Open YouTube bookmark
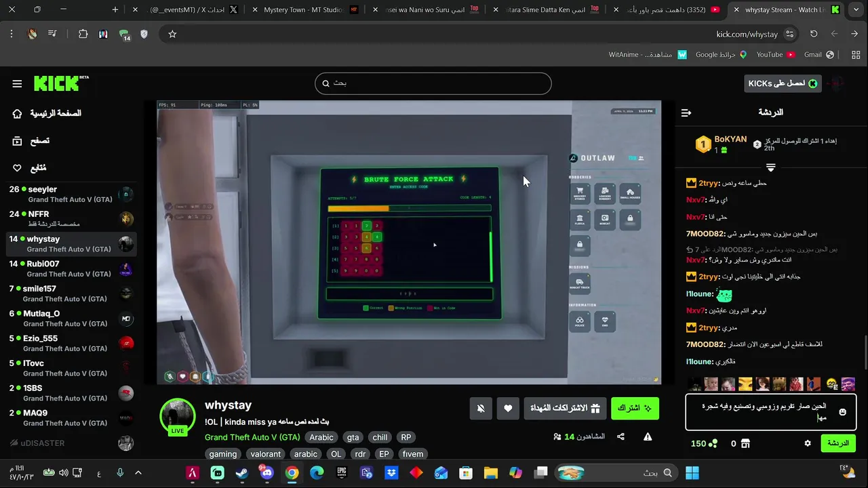This screenshot has width=868, height=488. pos(775,54)
